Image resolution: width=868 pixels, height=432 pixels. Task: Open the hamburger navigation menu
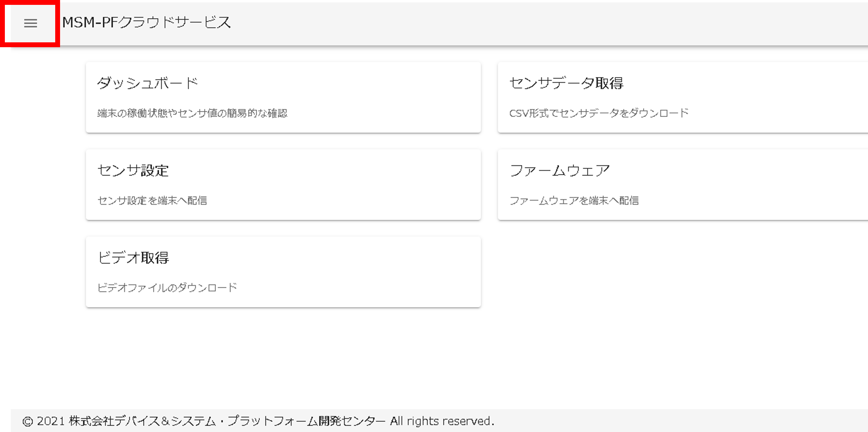point(31,23)
